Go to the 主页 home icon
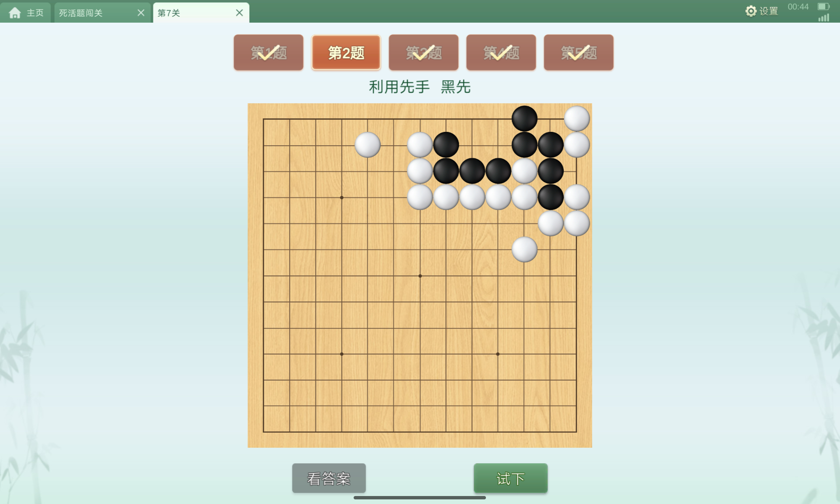Viewport: 840px width, 504px height. 15,13
